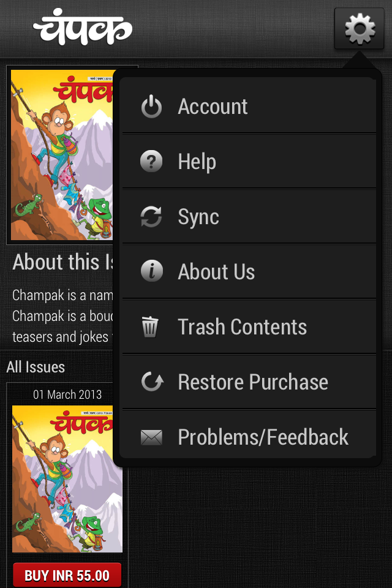Viewport: 392px width, 588px height.
Task: Select Trash Contents menu entry
Action: [x=249, y=326]
